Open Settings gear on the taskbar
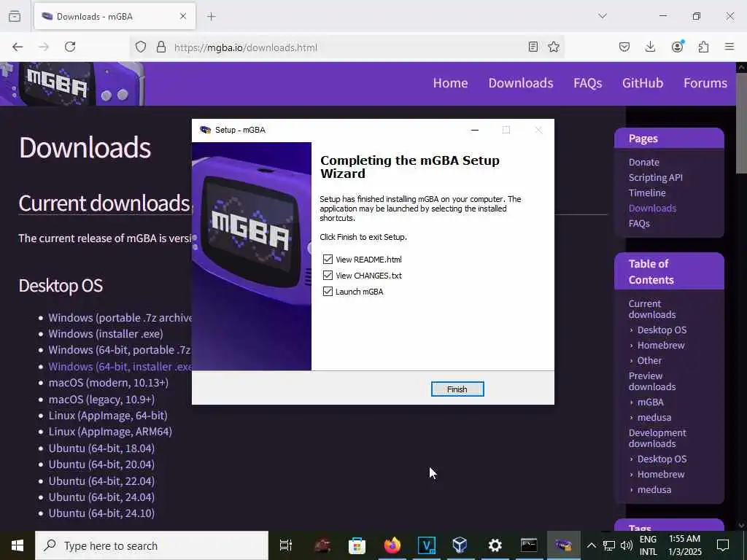 click(x=495, y=545)
